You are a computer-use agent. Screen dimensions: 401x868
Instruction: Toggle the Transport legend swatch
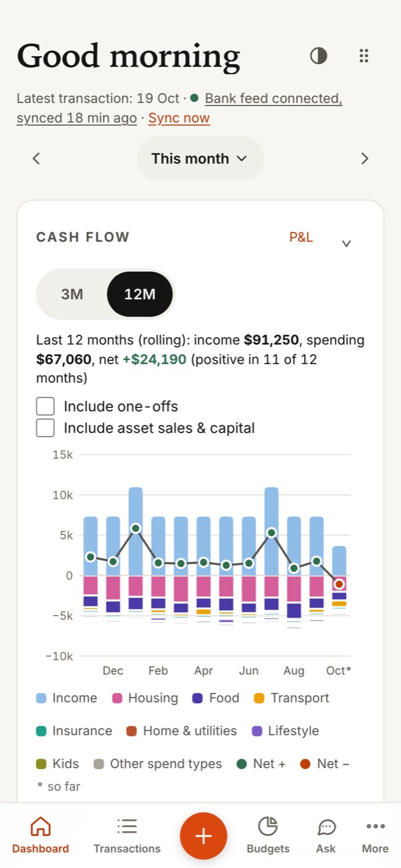click(259, 698)
